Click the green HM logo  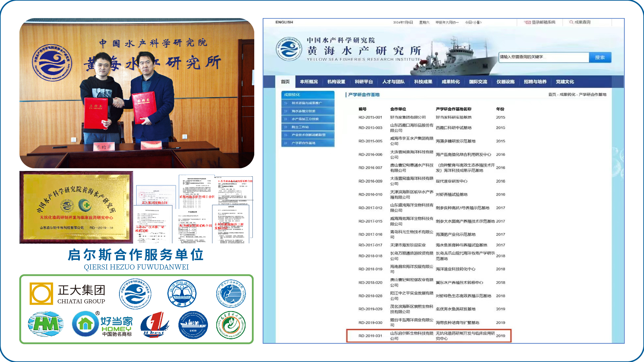tap(46, 324)
